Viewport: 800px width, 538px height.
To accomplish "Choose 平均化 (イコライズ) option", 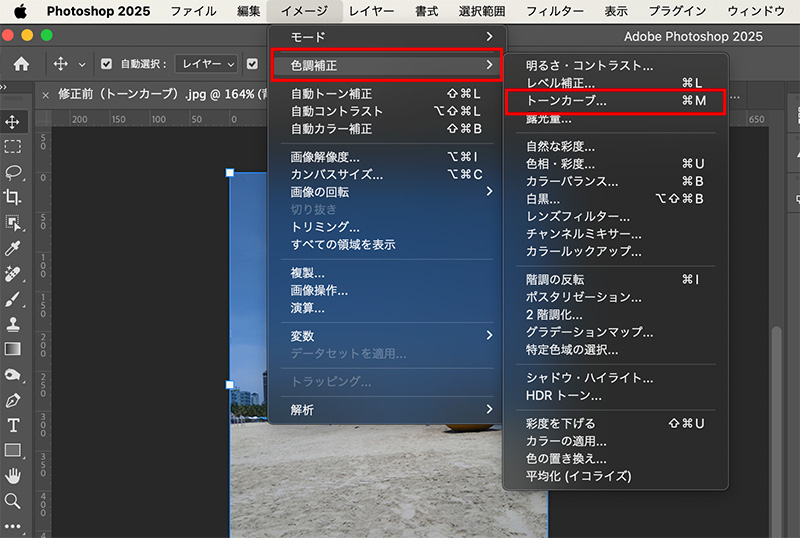I will point(615,476).
